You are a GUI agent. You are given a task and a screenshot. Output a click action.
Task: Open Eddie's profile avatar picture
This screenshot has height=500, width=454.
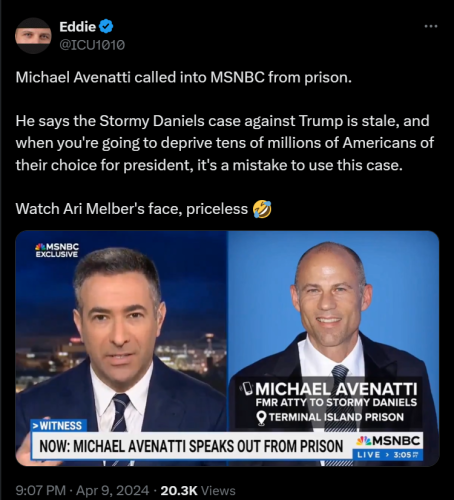point(33,36)
